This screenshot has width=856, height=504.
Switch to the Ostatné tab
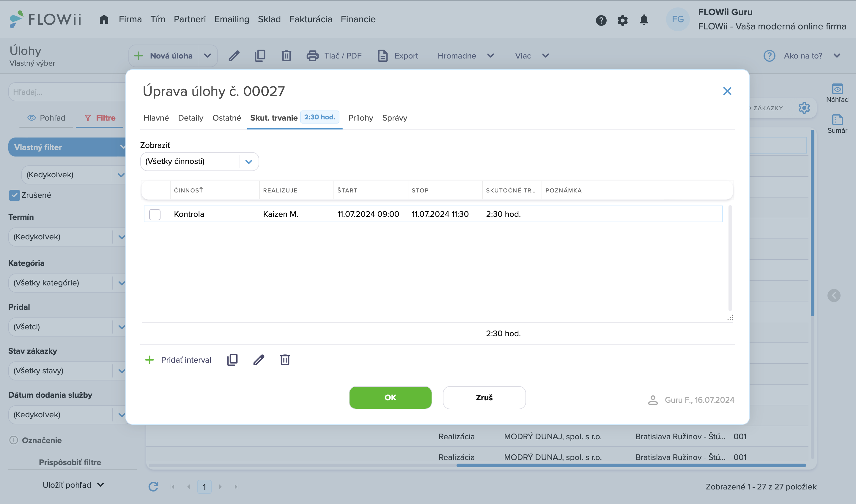coord(227,118)
